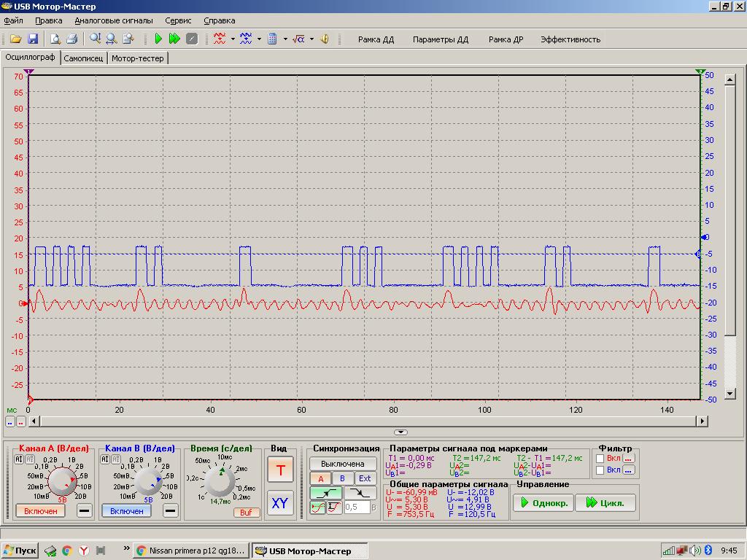The height and width of the screenshot is (560, 747).
Task: Click the open file folder icon
Action: tap(15, 39)
